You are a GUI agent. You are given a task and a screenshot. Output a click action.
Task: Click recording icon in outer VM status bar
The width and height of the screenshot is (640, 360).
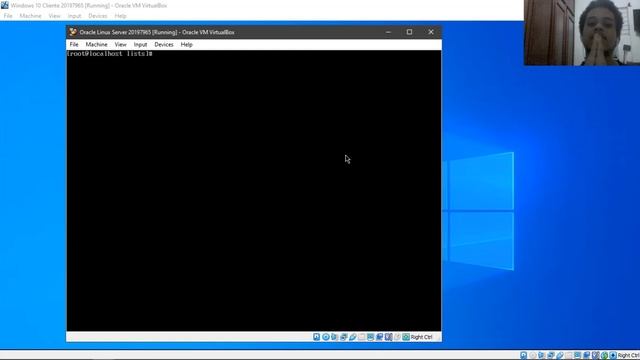click(x=587, y=356)
